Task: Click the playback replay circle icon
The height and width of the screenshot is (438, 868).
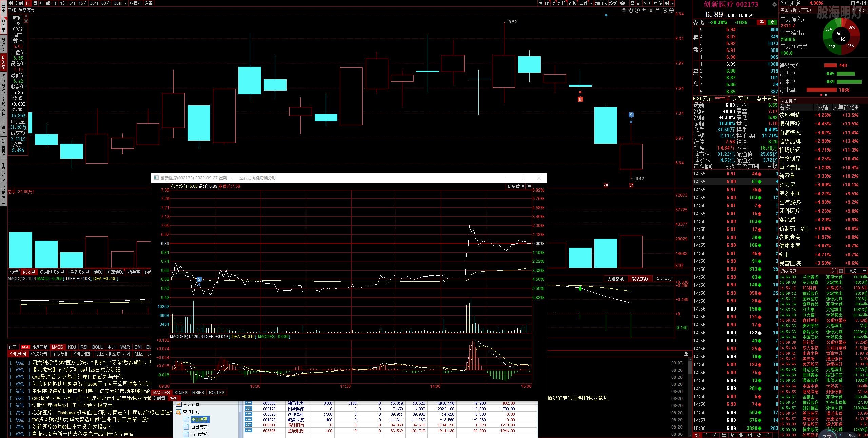Action: click(x=637, y=11)
